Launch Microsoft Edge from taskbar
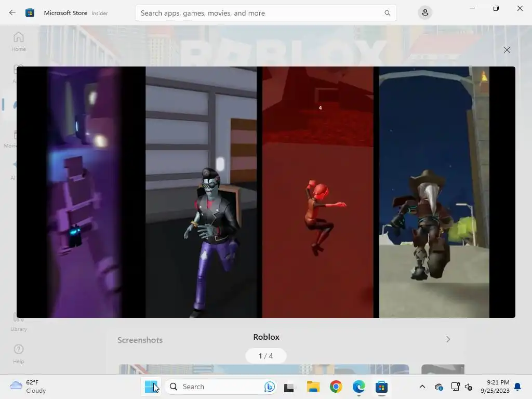 click(x=358, y=387)
